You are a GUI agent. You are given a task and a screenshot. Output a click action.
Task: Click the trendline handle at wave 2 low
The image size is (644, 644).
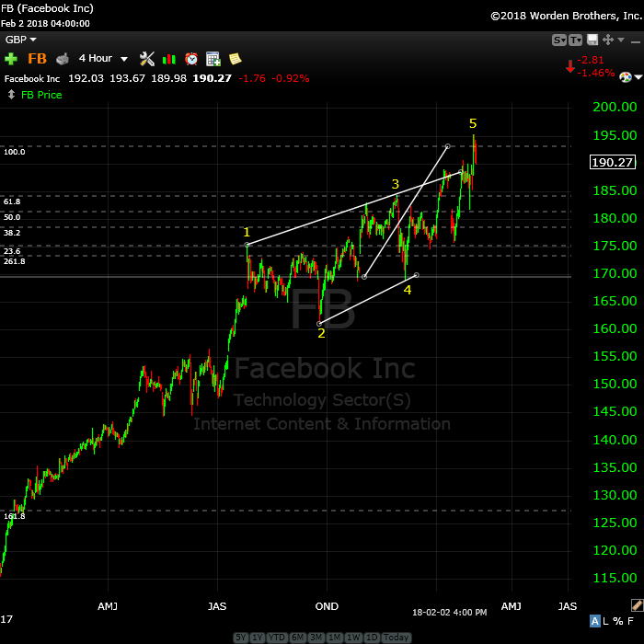pyautogui.click(x=319, y=324)
